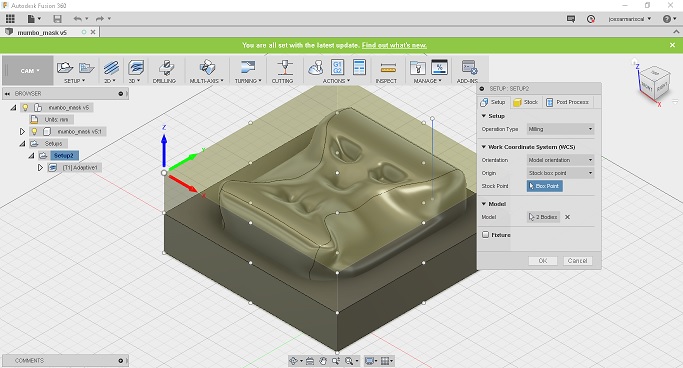This screenshot has width=683, height=368.
Task: Switch to the Post Process tab
Action: click(568, 102)
